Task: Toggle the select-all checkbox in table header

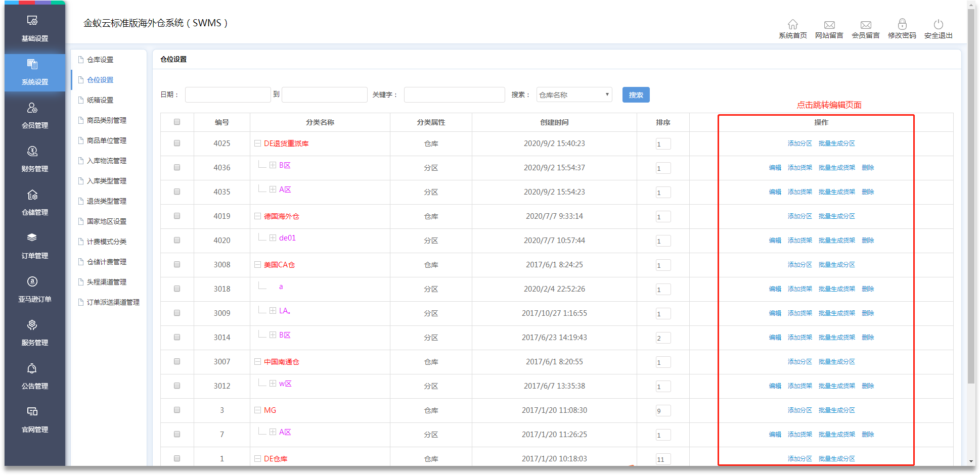Action: [177, 122]
